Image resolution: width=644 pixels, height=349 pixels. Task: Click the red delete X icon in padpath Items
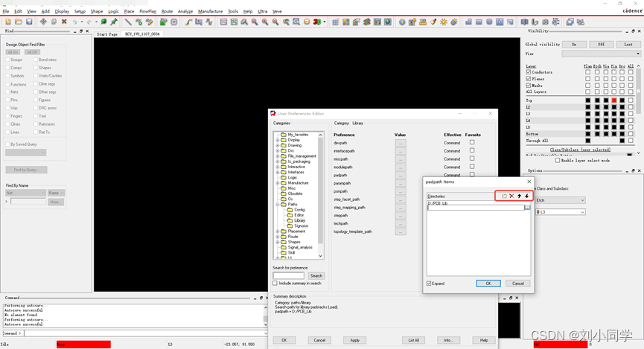(511, 196)
